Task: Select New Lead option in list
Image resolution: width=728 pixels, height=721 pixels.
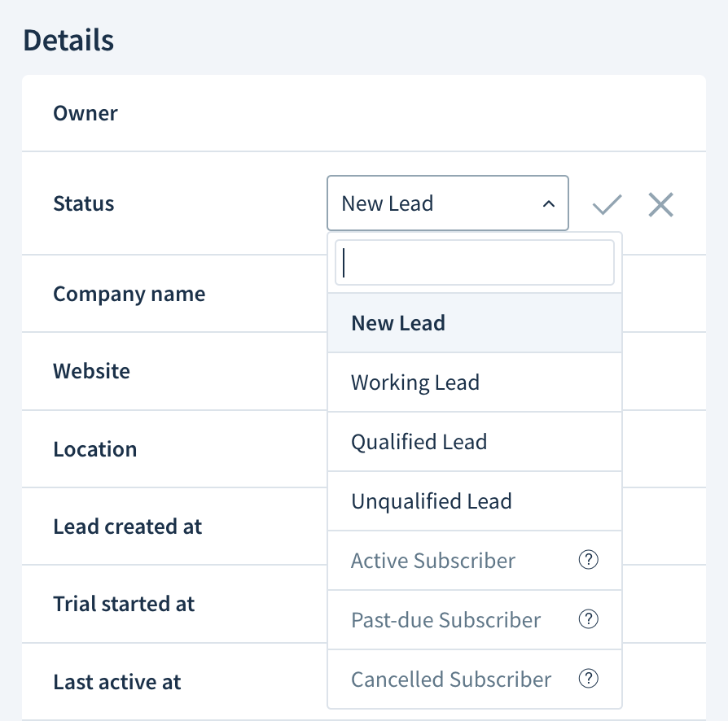Action: (475, 323)
